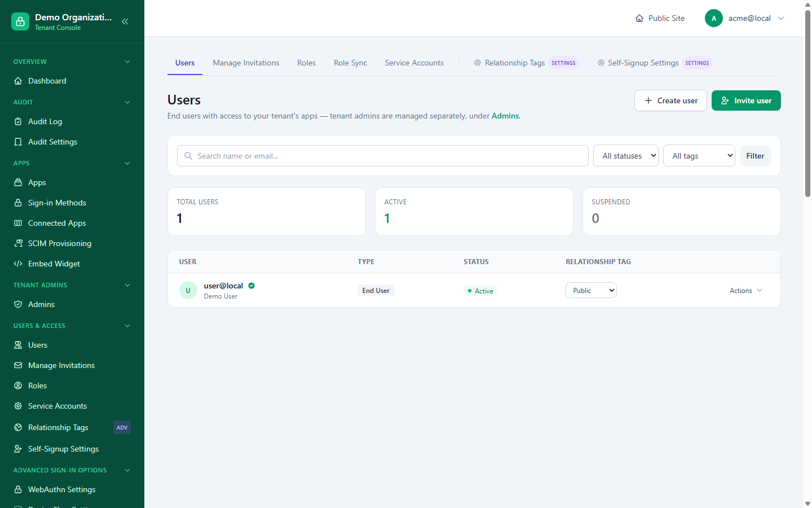
Task: Collapse the Audit sidebar section
Action: pos(127,102)
